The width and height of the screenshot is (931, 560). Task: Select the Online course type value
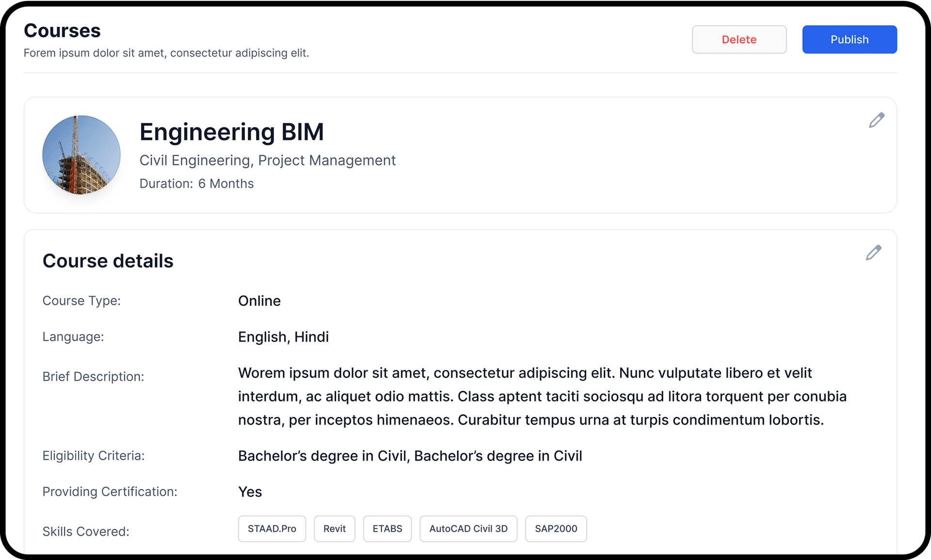(259, 301)
